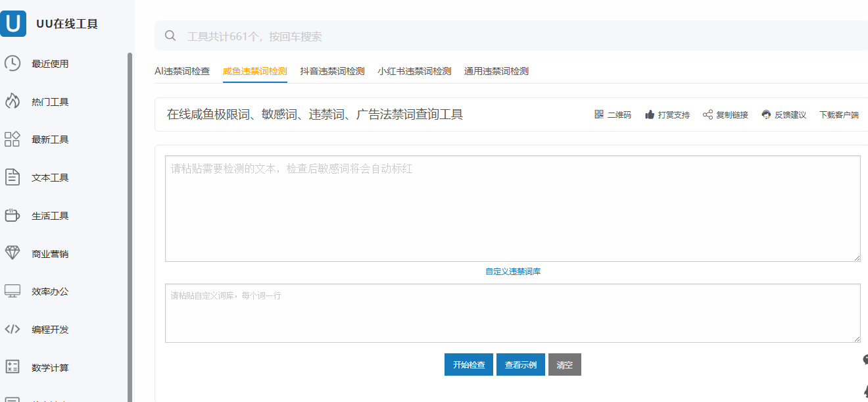This screenshot has width=868, height=402.
Task: Click the 打赏支持 link text
Action: 674,115
